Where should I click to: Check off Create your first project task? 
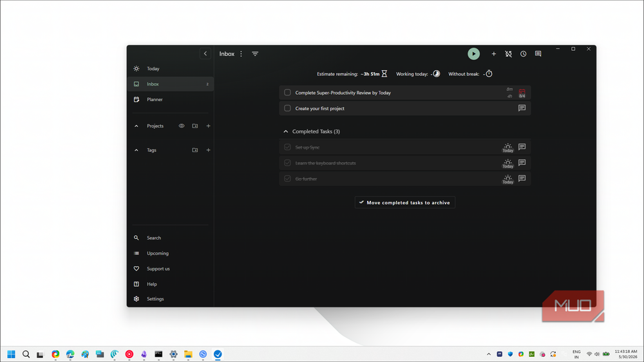(x=287, y=108)
